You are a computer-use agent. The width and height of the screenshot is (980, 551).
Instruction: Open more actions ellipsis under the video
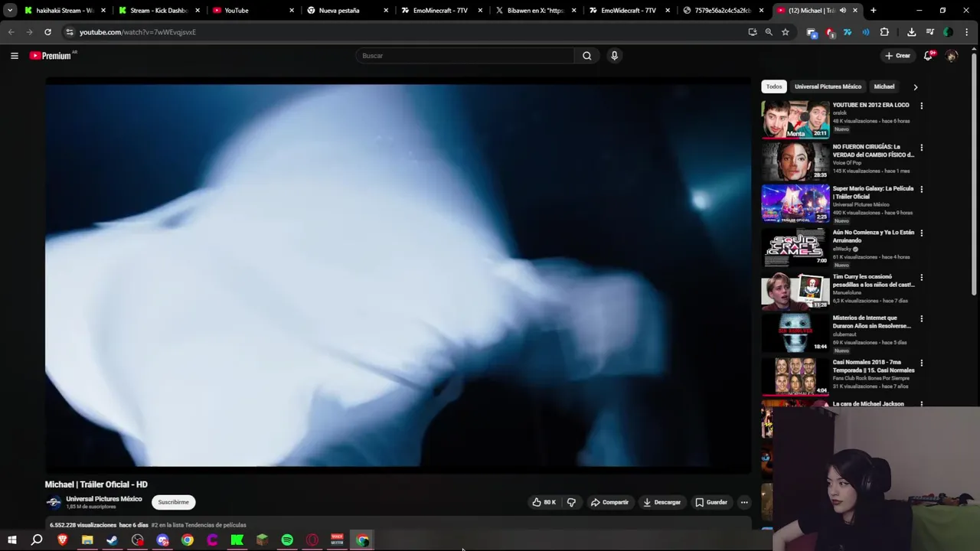point(744,502)
